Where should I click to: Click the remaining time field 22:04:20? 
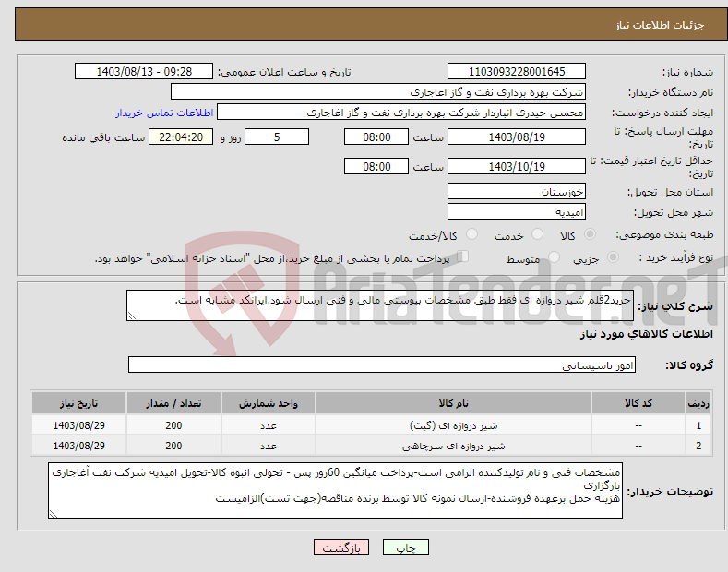[x=181, y=137]
